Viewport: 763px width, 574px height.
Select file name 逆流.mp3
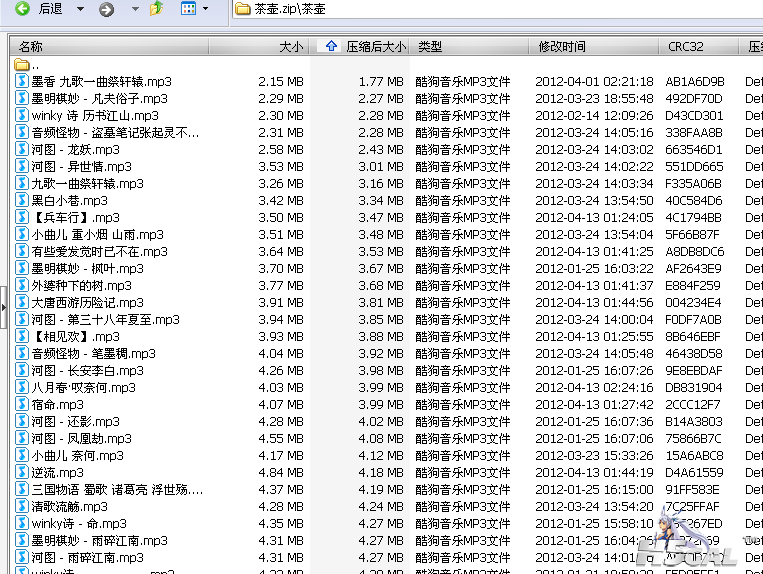tap(57, 473)
